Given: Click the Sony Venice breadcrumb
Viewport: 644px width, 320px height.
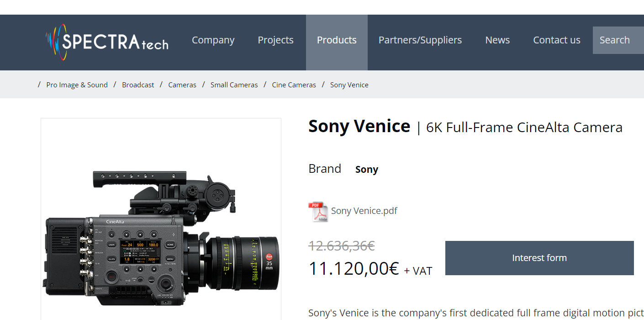Looking at the screenshot, I should [x=349, y=85].
